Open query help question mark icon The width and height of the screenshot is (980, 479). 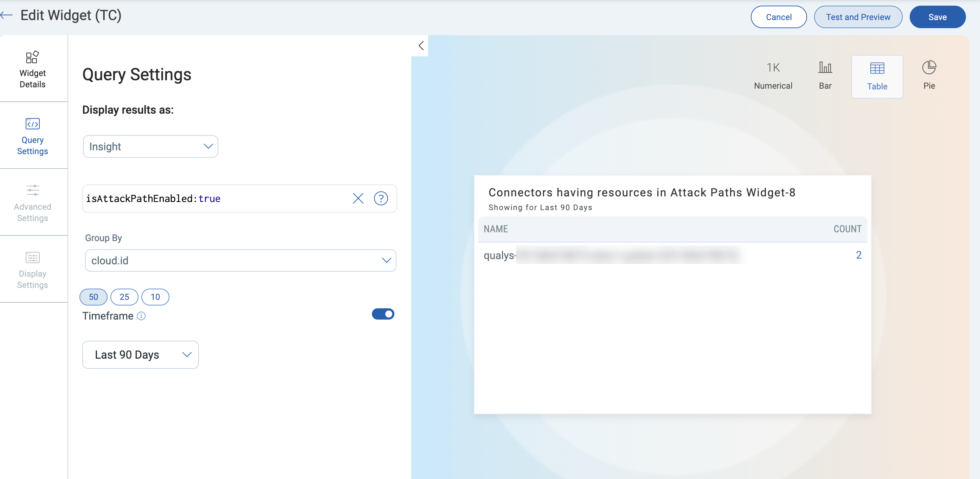(x=380, y=198)
